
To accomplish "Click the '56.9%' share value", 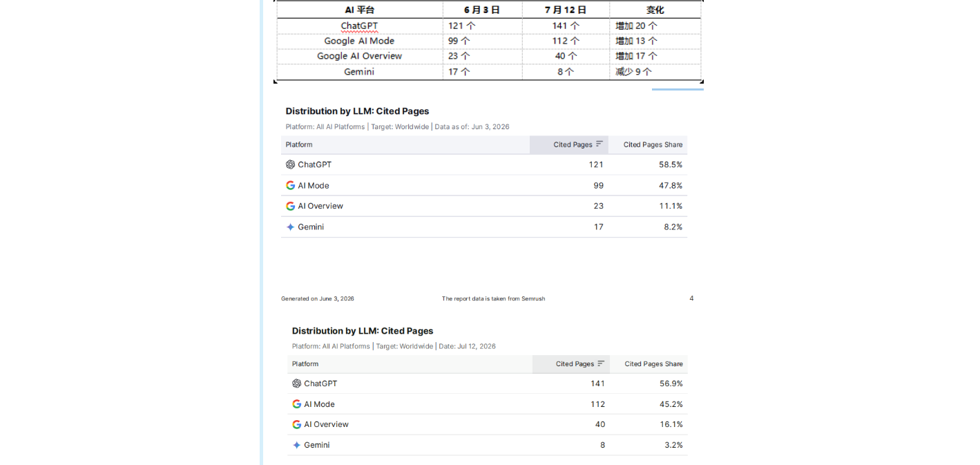I will click(671, 383).
